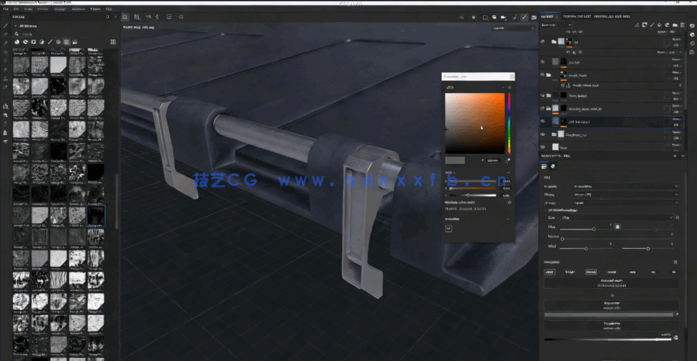Viewport: 697px width, 361px height.
Task: Expand the All libraries tree in Assets
Action: click(16, 26)
